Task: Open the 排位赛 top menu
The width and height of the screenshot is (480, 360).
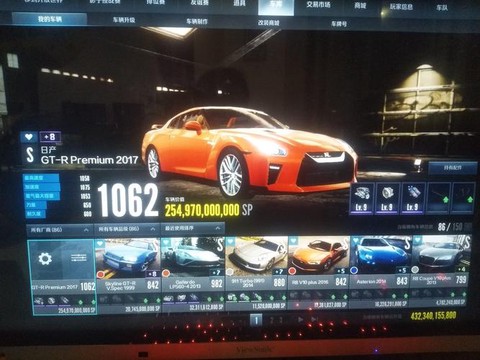Action: pos(156,2)
